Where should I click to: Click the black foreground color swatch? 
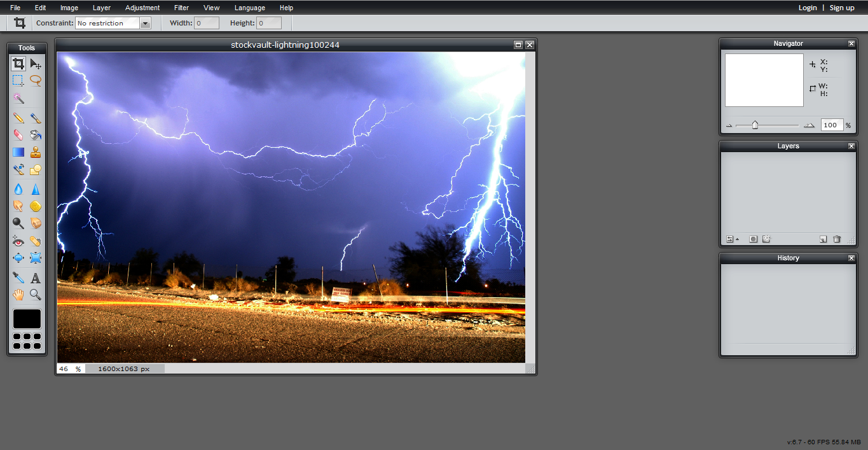[x=27, y=318]
